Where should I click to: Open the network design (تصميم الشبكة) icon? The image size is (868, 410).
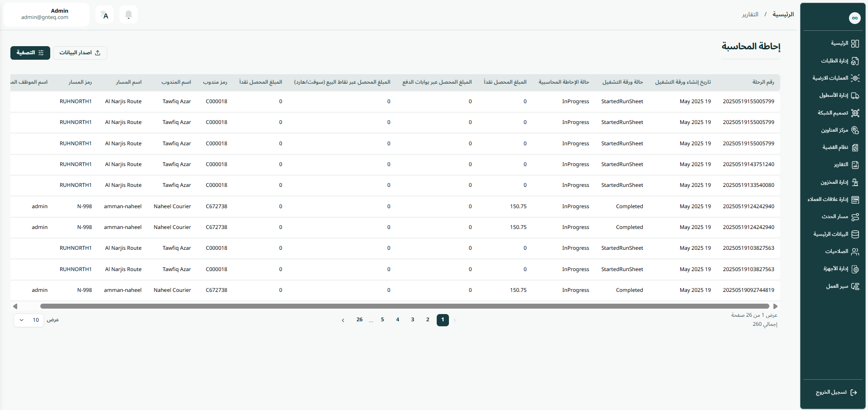855,113
